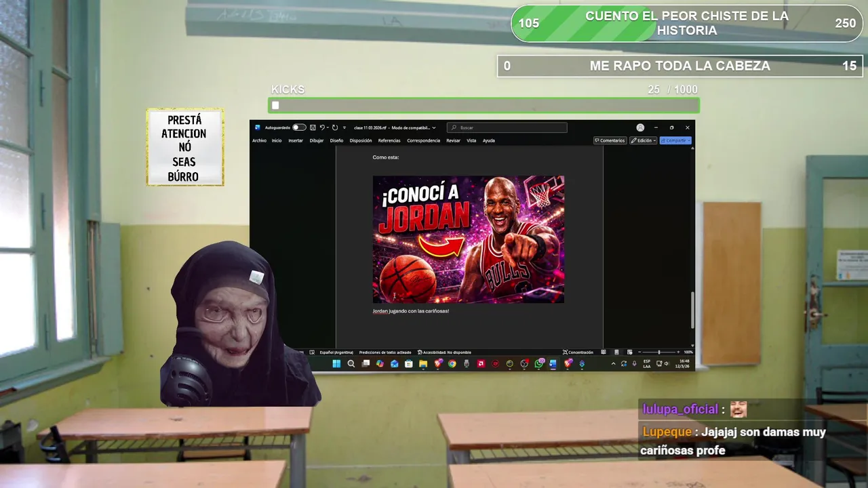
Task: Click the Word zoom slider
Action: tap(658, 352)
